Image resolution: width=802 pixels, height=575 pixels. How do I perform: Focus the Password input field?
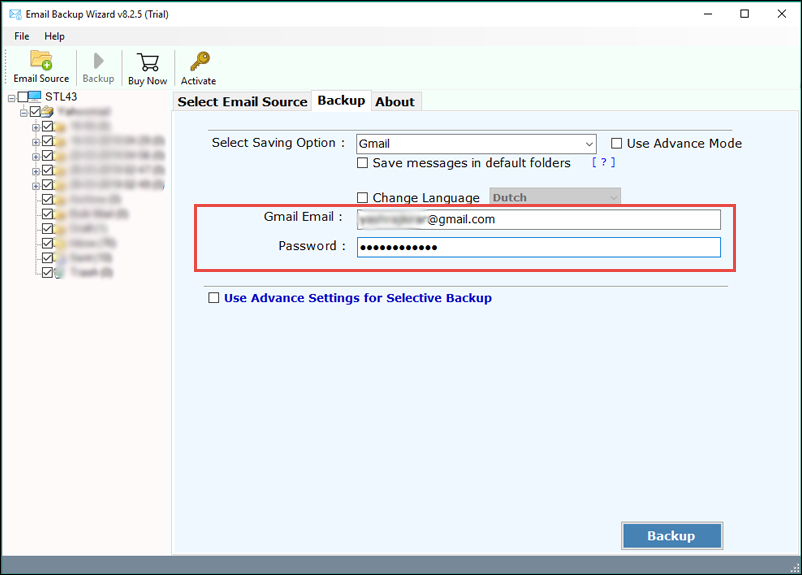(539, 248)
